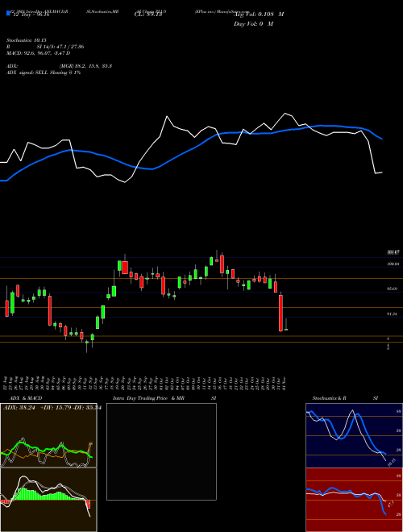Click the blue SMA legend square
403x532 pixels.
(x=8, y=14)
